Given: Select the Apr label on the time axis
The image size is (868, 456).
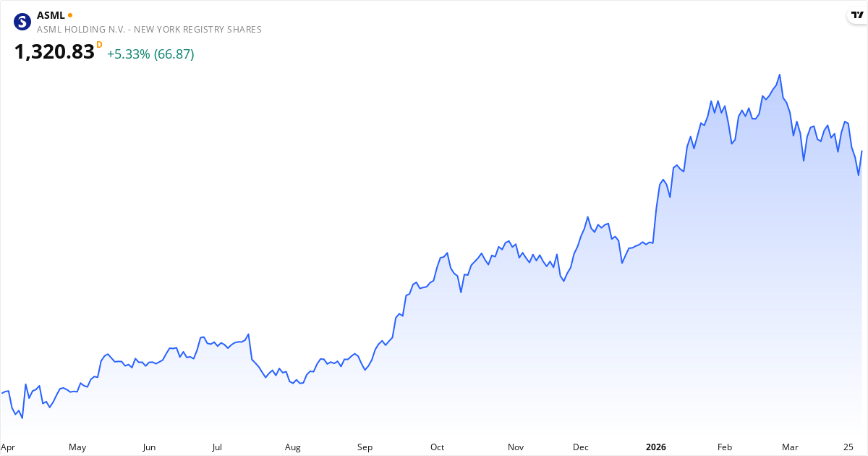Looking at the screenshot, I should pos(8,447).
